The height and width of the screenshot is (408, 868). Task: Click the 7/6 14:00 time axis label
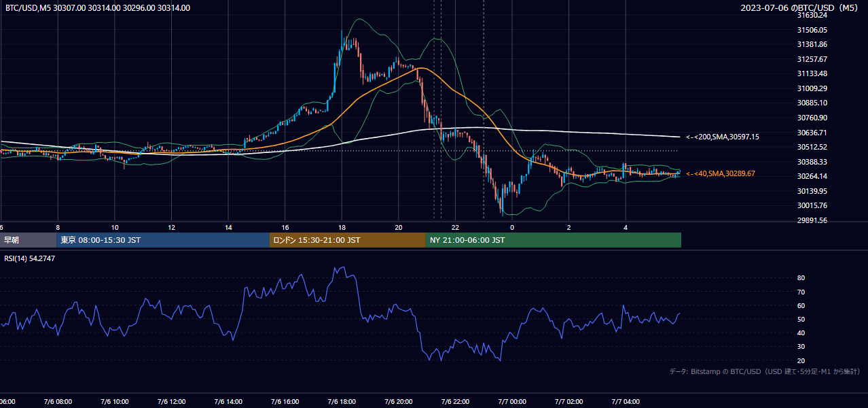228,401
